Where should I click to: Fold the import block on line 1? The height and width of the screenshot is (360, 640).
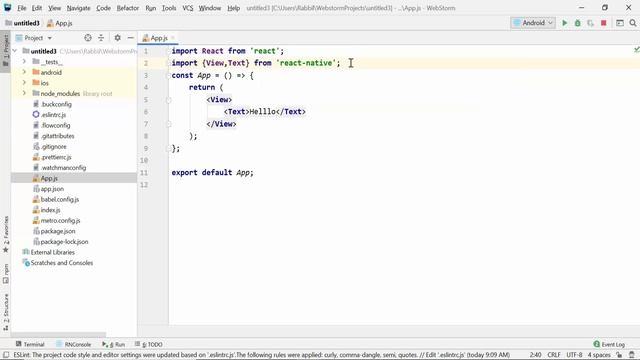169,51
